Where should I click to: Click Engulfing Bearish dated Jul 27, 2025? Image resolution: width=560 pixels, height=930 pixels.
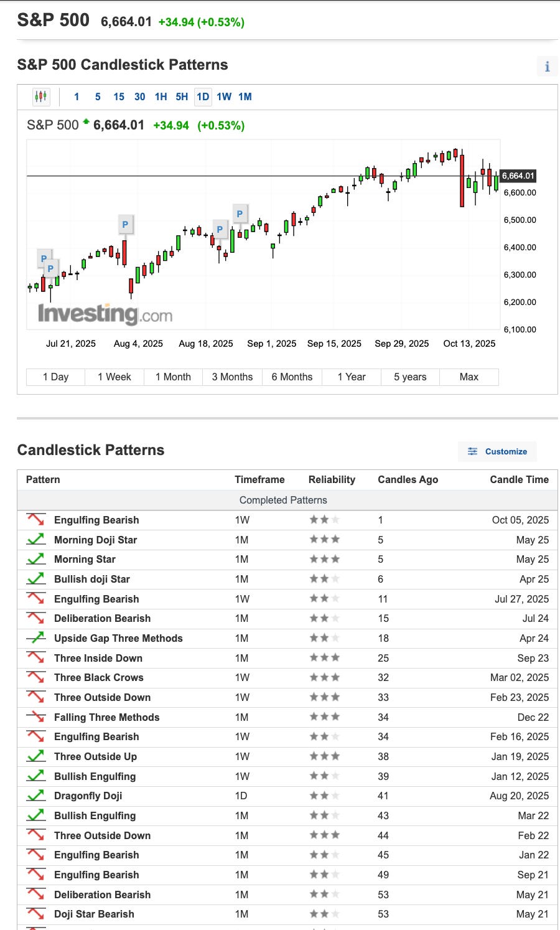pos(96,599)
